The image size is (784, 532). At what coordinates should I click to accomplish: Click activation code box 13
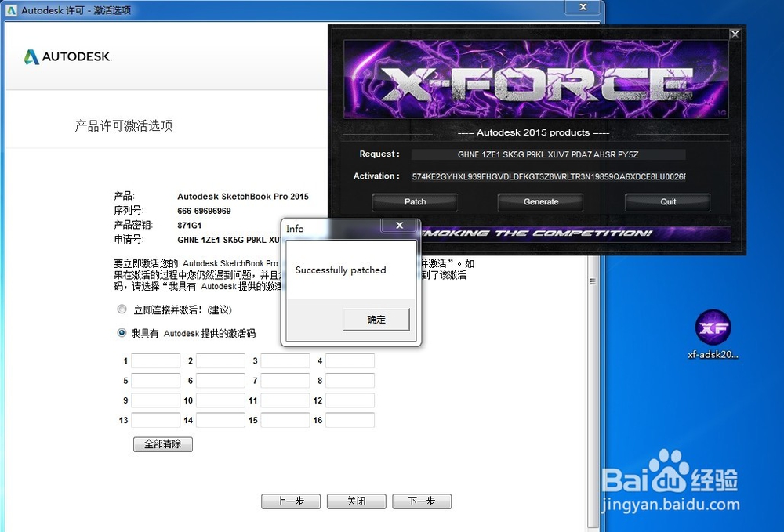coord(155,420)
